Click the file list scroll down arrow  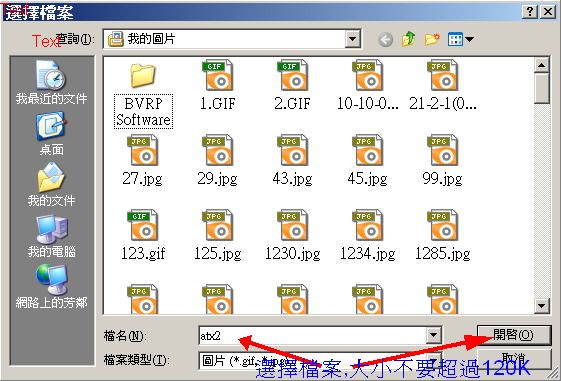541,306
